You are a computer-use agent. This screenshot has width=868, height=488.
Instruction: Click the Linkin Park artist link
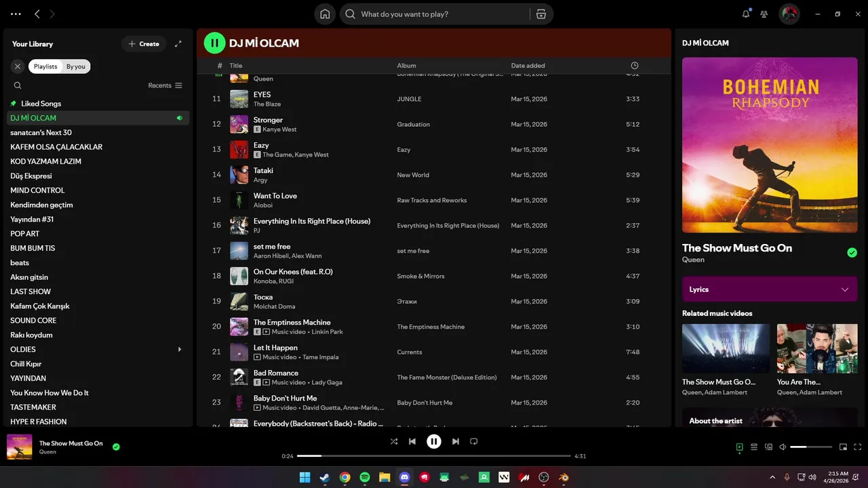point(327,332)
